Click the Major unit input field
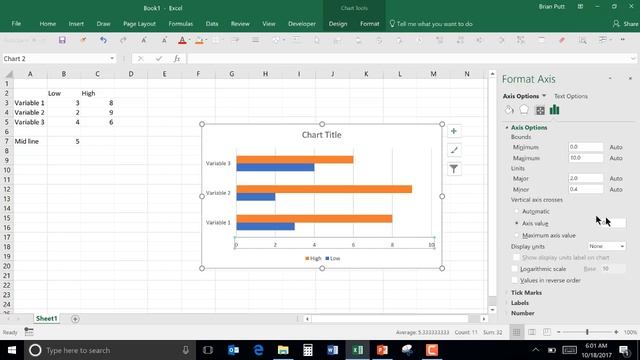 pos(585,178)
